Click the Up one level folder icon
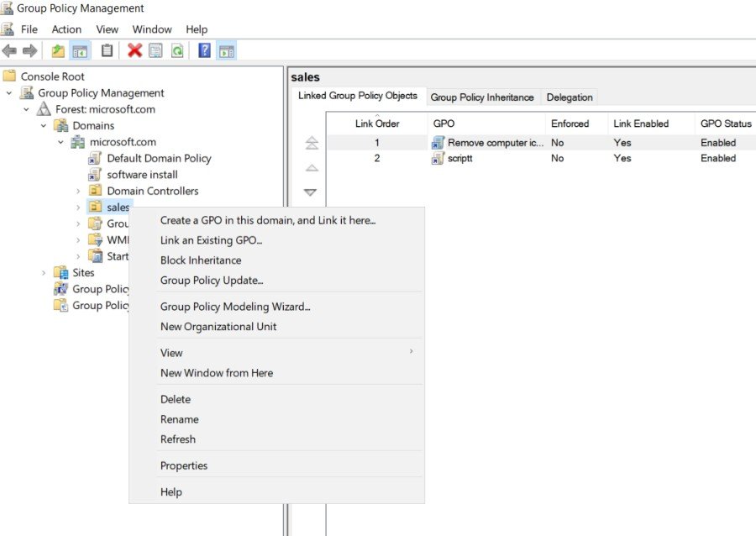 (x=58, y=50)
